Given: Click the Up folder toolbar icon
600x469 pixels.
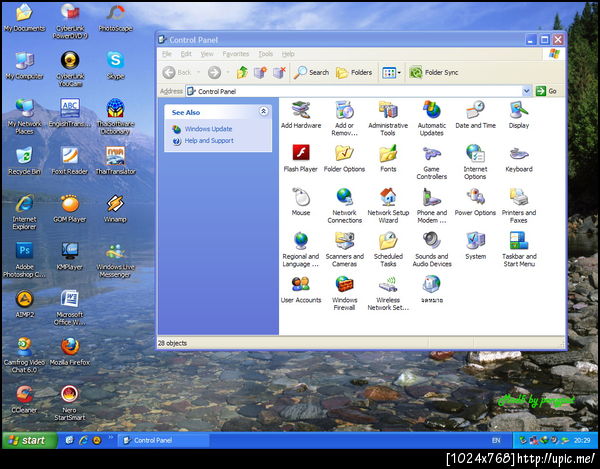Looking at the screenshot, I should [x=242, y=72].
